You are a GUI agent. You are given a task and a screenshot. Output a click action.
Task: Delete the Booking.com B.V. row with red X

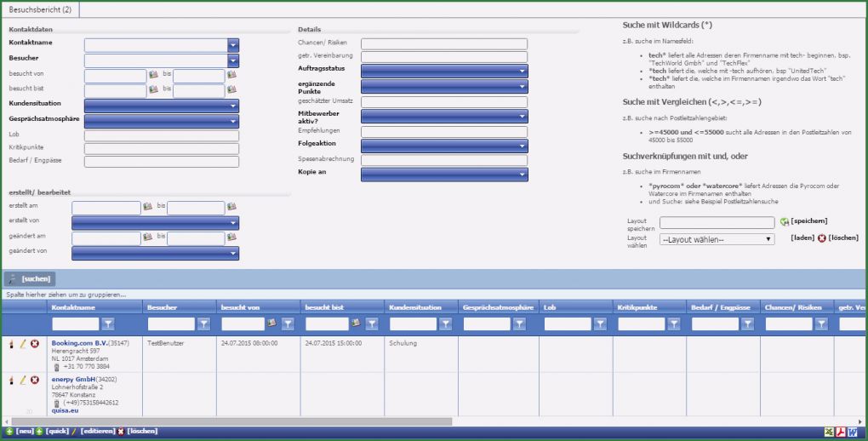click(35, 344)
